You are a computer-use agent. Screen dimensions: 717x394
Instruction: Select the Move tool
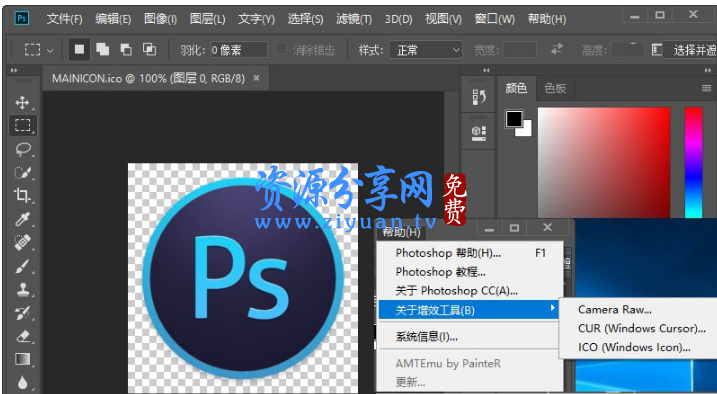[x=22, y=102]
